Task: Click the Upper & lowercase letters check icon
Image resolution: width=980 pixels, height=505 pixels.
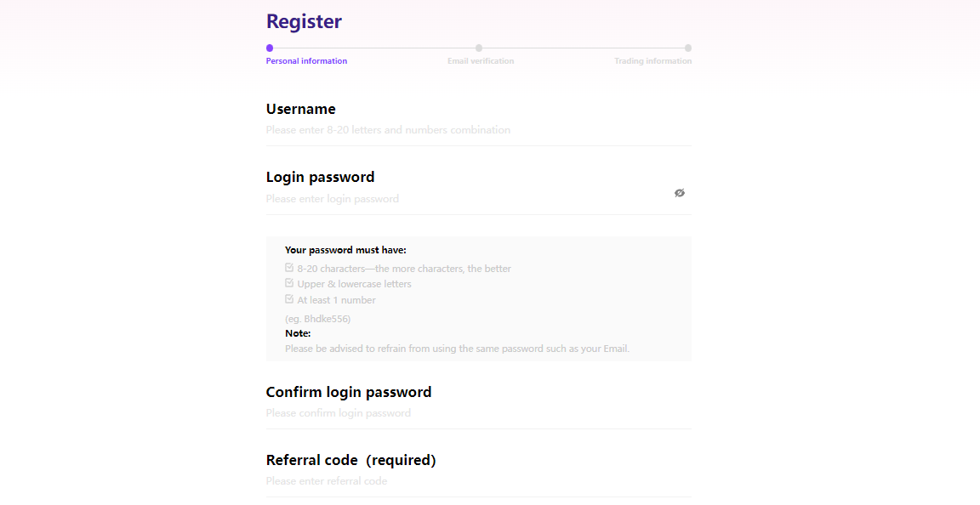Action: 289,283
